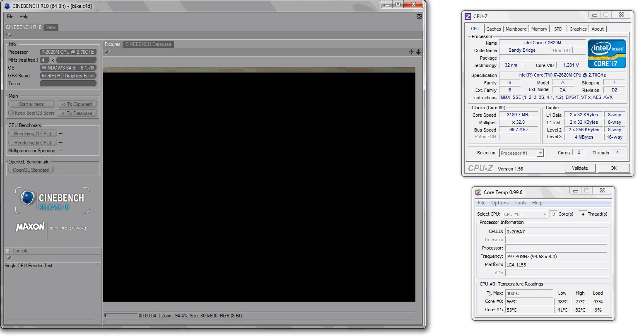This screenshot has width=644, height=336.
Task: Open the Memory tab in CPU-Z
Action: [539, 29]
